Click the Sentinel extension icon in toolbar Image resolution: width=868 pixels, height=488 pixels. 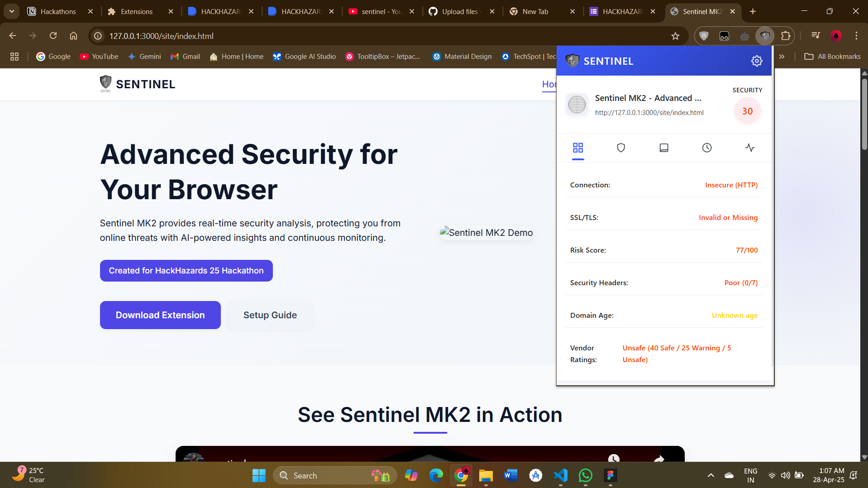(x=765, y=36)
